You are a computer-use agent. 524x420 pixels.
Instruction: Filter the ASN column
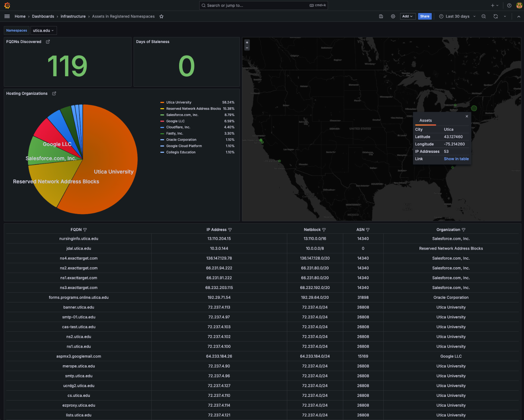[x=368, y=230]
